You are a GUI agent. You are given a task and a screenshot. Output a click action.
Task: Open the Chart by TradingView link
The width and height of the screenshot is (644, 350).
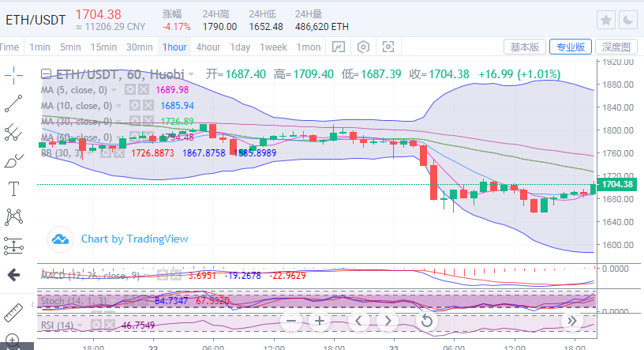[x=134, y=239]
